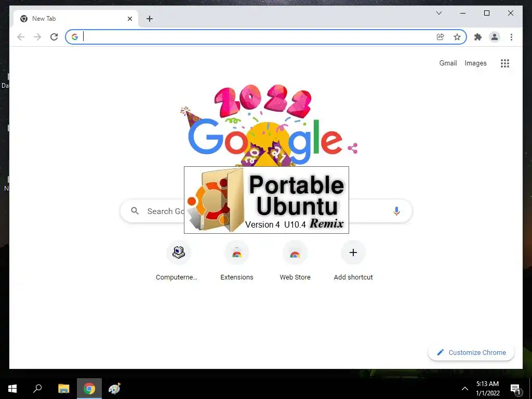Open a new tab with the plus button
This screenshot has height=399, width=532.
(x=150, y=19)
